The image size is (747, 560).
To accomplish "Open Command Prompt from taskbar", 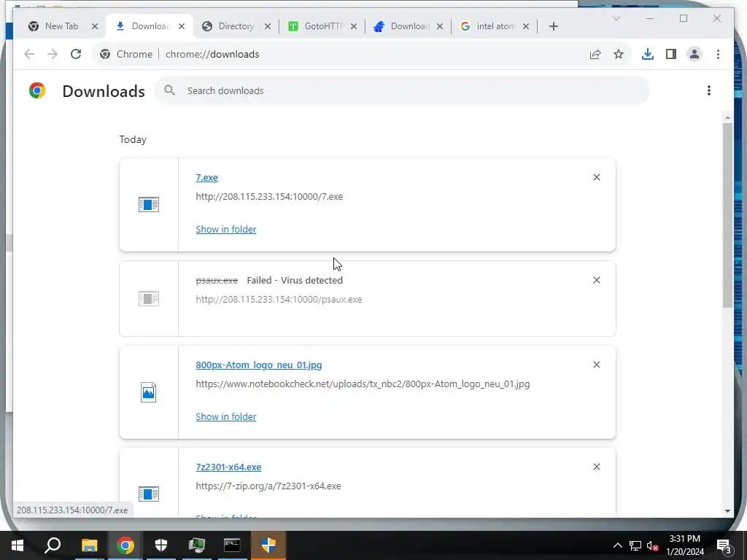I will tap(232, 545).
